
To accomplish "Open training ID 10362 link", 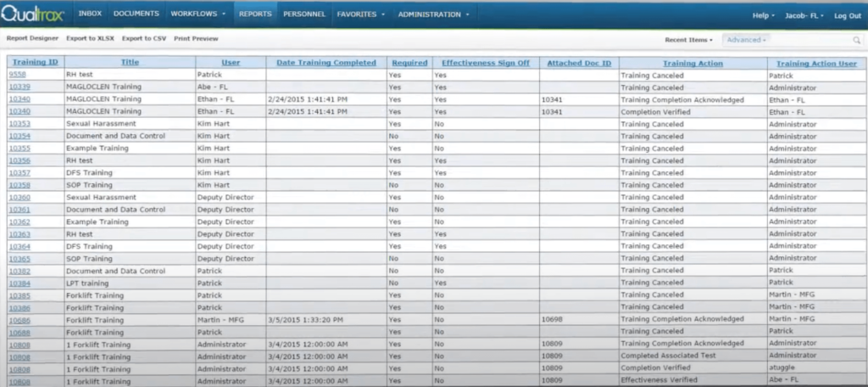I will pos(19,222).
